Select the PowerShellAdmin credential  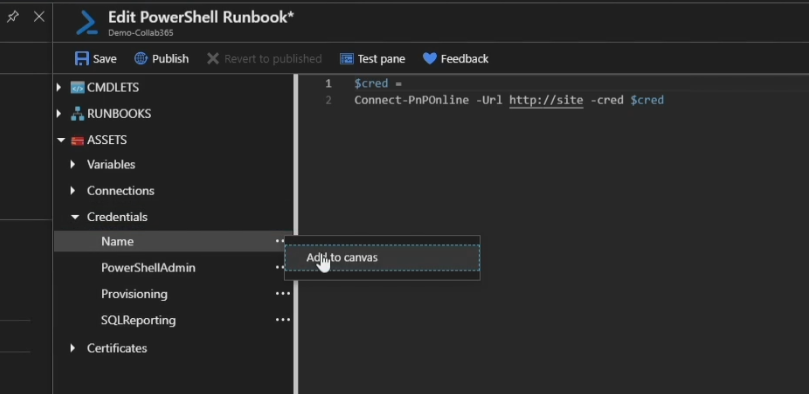pos(148,268)
